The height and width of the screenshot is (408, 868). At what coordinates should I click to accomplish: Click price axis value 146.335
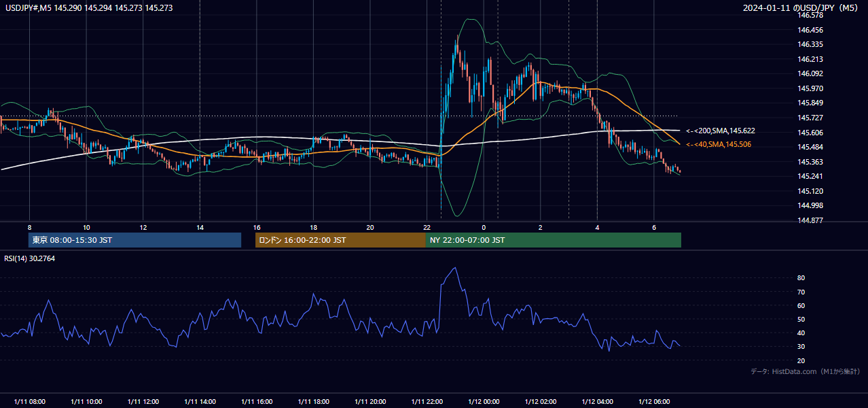pyautogui.click(x=810, y=44)
